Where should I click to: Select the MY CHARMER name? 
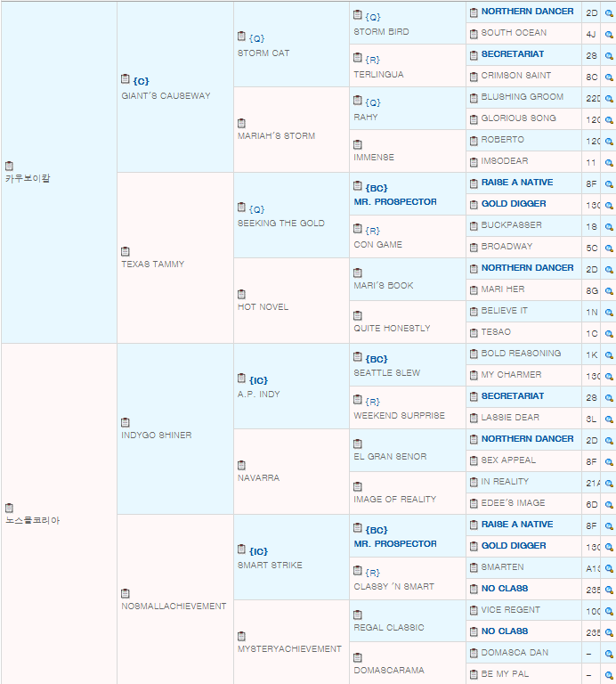[x=511, y=375]
